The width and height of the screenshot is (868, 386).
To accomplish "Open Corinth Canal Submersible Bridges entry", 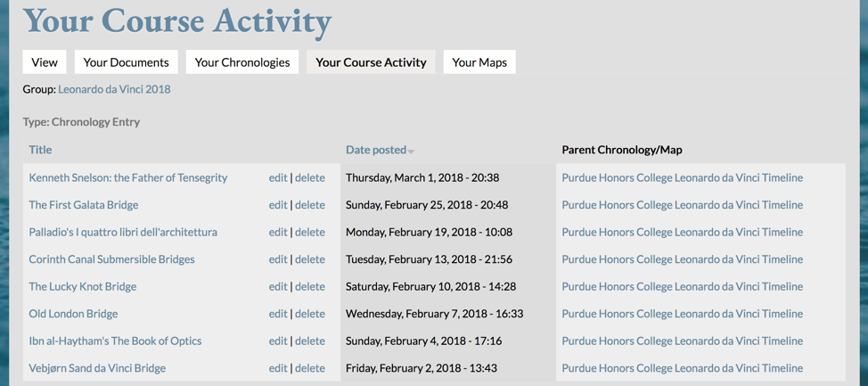I will [x=111, y=259].
